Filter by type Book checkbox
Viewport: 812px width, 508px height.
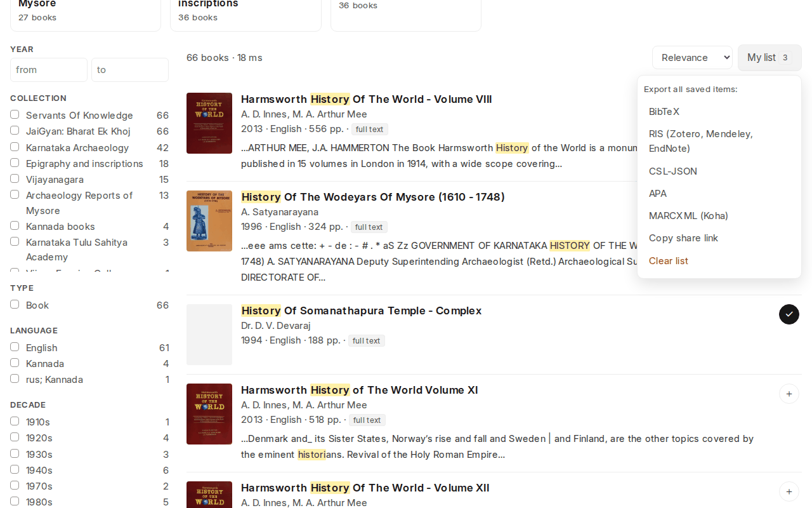pos(15,304)
